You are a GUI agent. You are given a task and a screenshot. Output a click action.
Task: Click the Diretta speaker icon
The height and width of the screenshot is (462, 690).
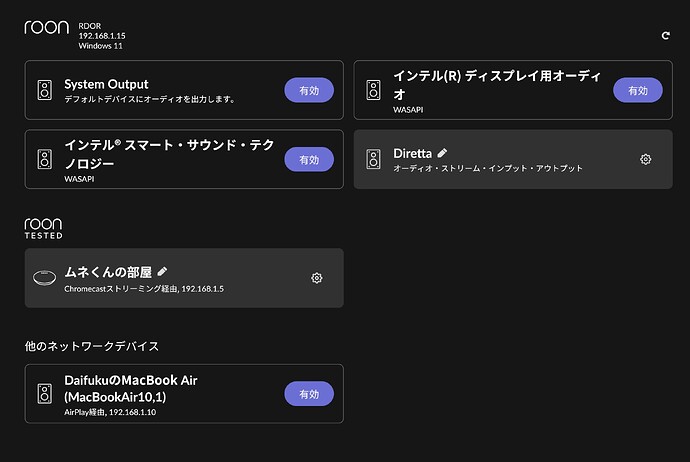(374, 159)
